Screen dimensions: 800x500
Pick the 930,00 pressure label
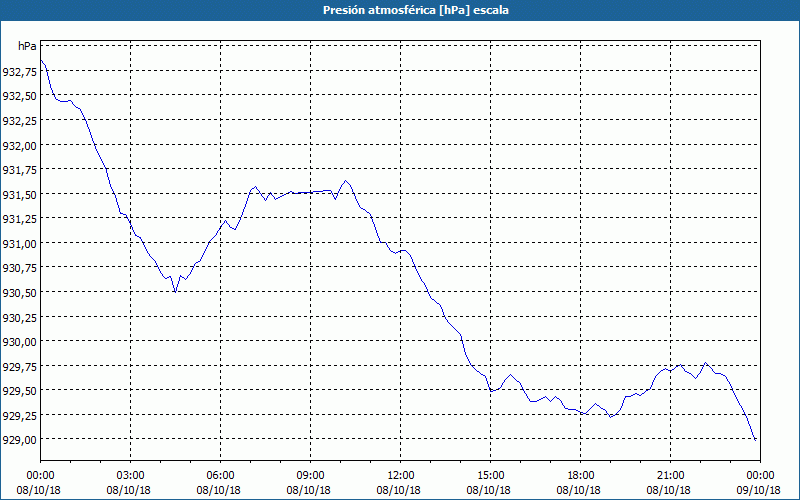click(x=19, y=342)
